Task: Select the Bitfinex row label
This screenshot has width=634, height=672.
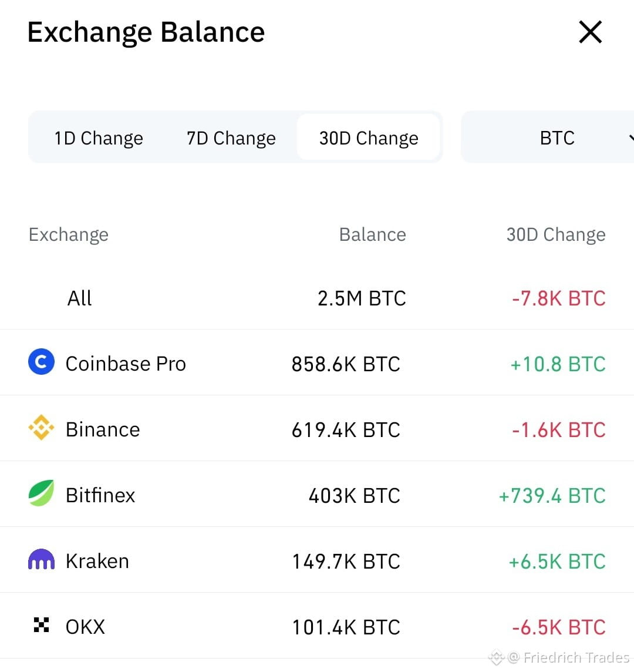Action: coord(100,495)
